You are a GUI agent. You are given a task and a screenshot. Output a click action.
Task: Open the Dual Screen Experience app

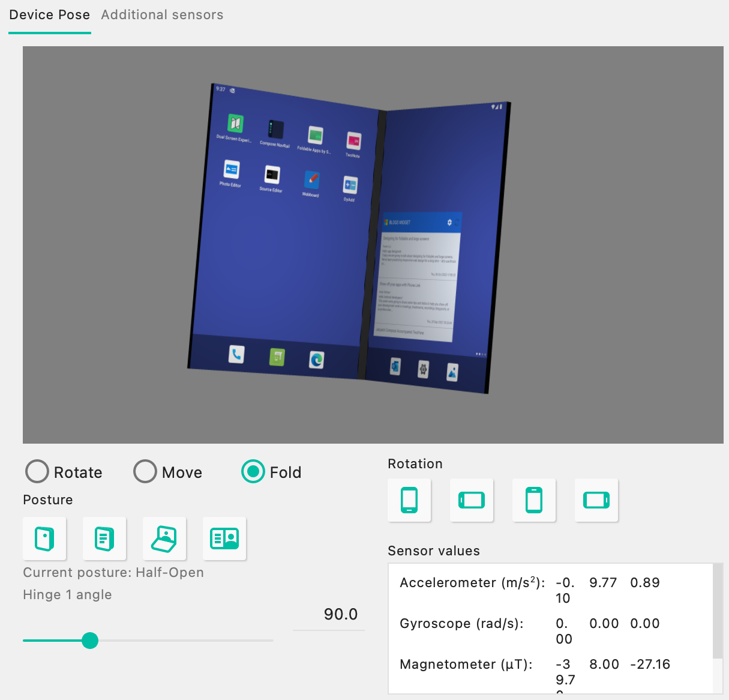click(234, 122)
